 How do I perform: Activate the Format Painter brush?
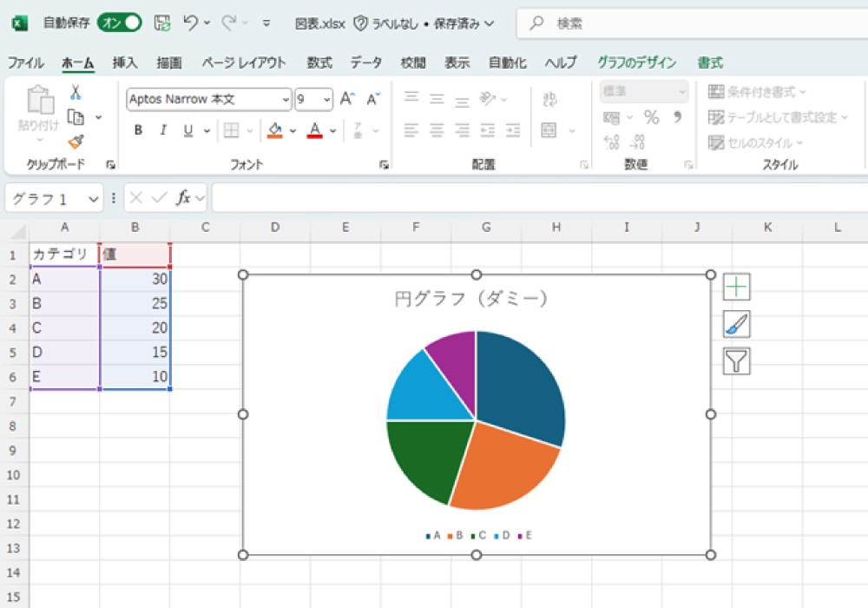[x=76, y=142]
